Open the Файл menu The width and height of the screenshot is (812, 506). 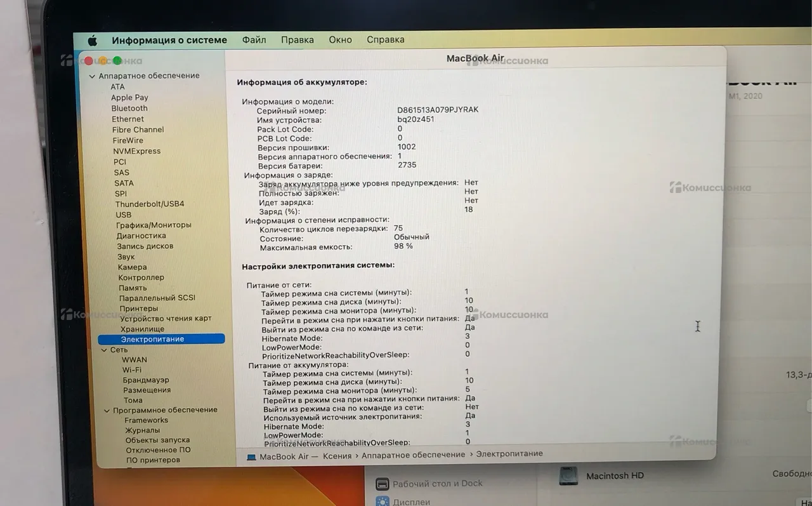[x=254, y=39]
